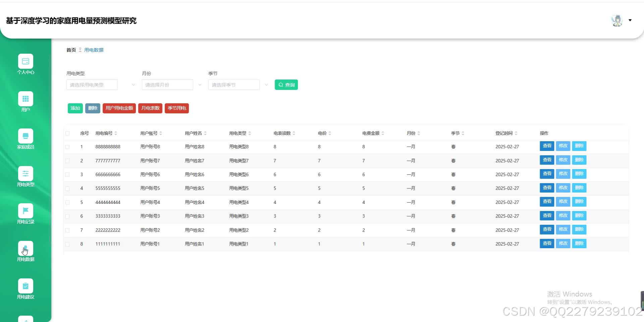Open the 个人中心 sidebar icon
The width and height of the screenshot is (644, 322).
point(25,61)
